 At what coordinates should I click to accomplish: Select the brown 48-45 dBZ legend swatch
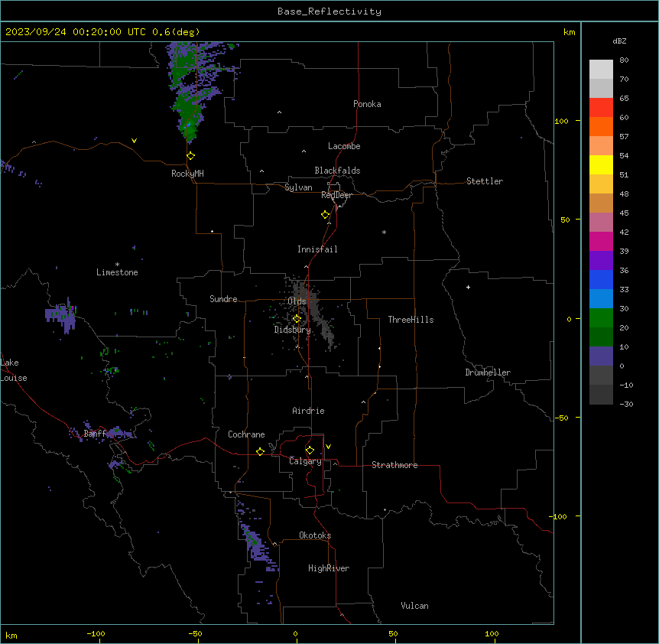pyautogui.click(x=601, y=203)
